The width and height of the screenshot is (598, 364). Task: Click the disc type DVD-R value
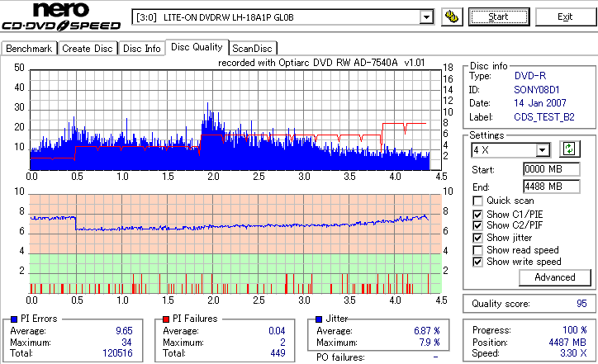tap(530, 76)
